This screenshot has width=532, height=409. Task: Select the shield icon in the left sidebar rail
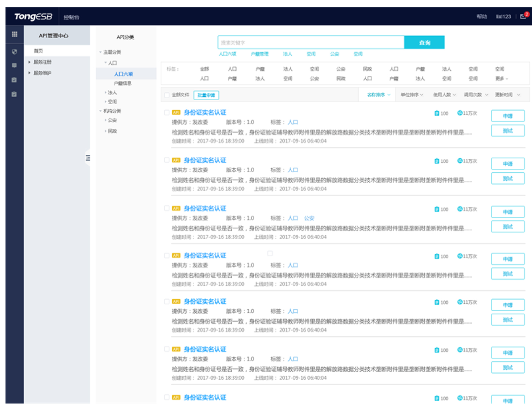[x=14, y=52]
